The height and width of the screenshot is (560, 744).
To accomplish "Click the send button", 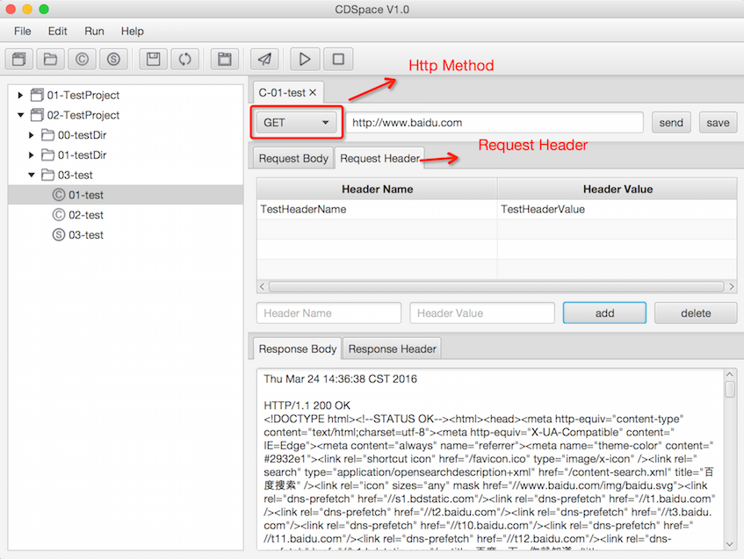I will click(671, 123).
